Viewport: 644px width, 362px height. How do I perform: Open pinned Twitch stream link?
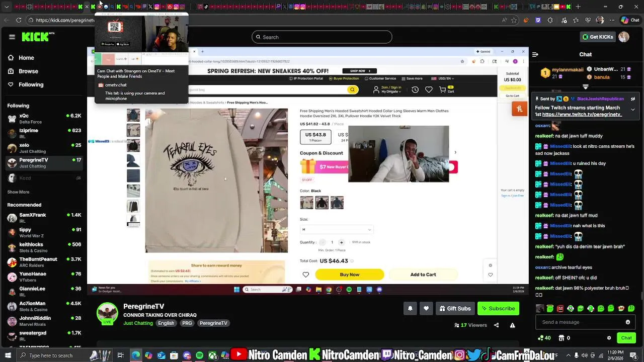(x=582, y=115)
